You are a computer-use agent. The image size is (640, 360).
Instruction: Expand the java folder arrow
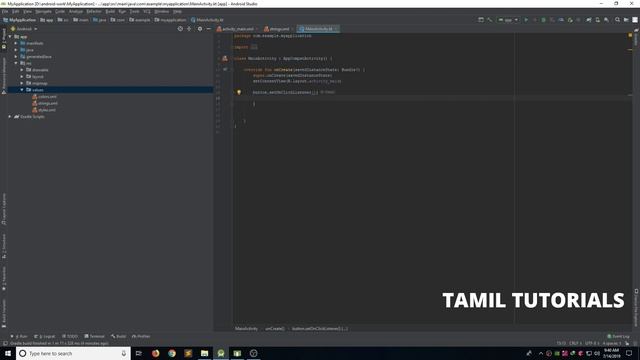tap(16, 50)
